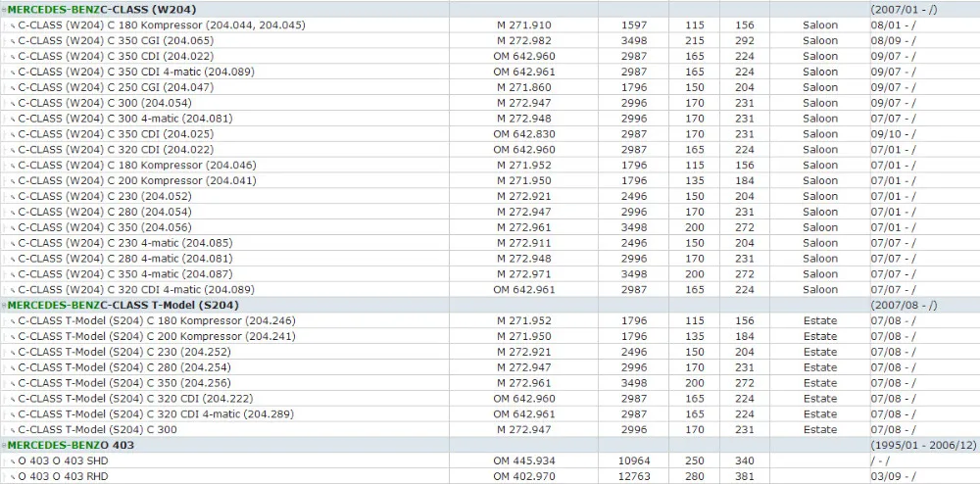Image resolution: width=980 pixels, height=484 pixels.
Task: Click horsepower value 340
Action: point(745,460)
